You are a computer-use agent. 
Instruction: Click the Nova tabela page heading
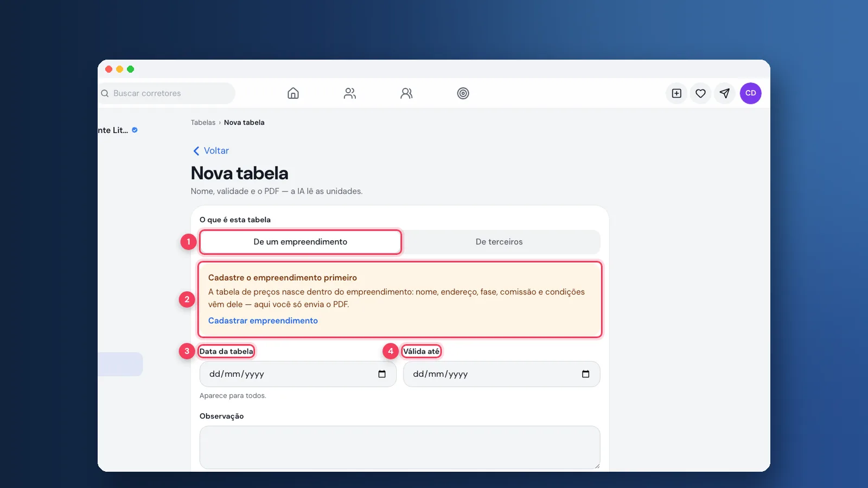[240, 173]
